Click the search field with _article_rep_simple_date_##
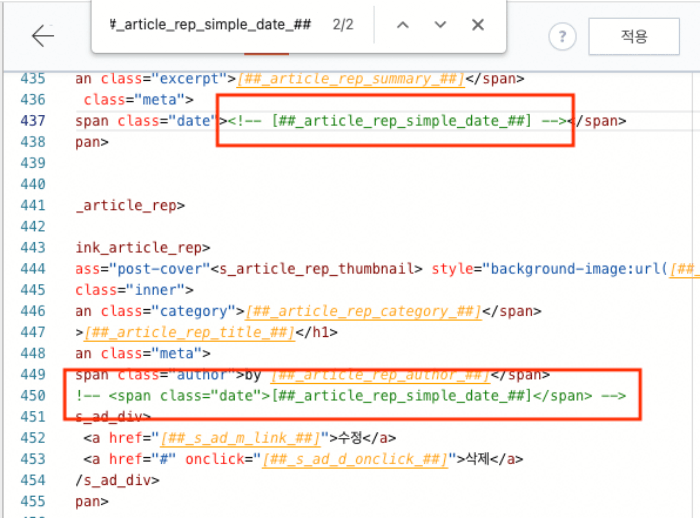This screenshot has height=518, width=700. 210,24
